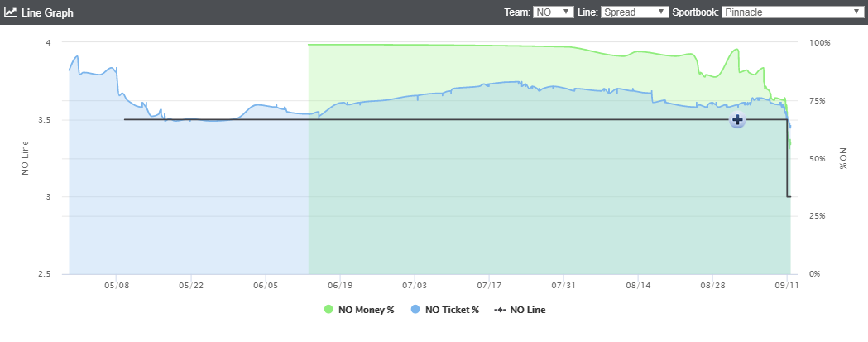Toggle NO Ticket % series visibility
The height and width of the screenshot is (342, 868).
tap(445, 310)
